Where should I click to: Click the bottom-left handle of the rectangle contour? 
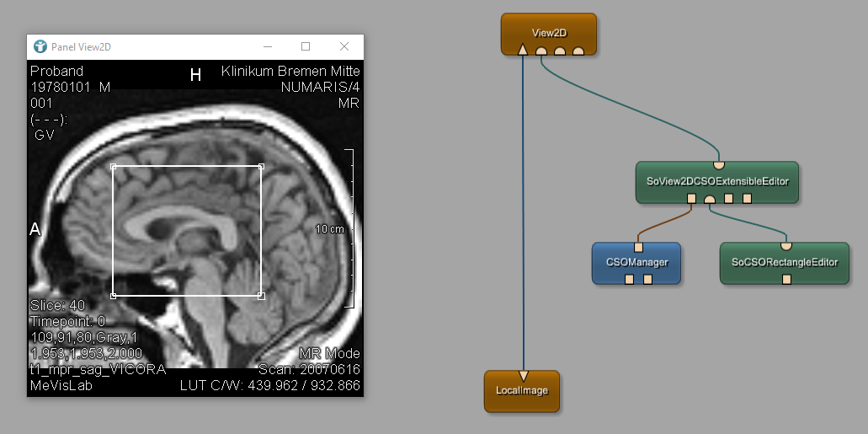coord(114,296)
